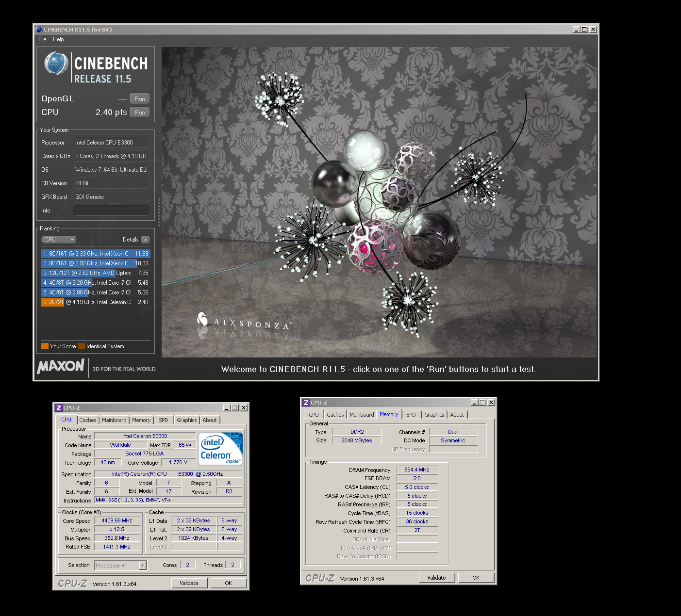Screen dimensions: 681x616
Task: Click the DRAM Frequency value 564.4 MHz
Action: point(417,470)
